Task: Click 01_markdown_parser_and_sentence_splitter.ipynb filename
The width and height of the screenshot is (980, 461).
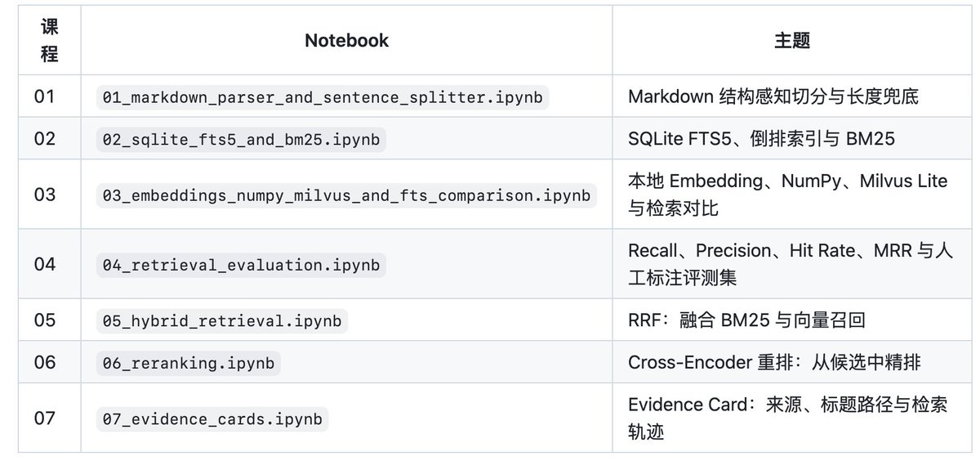Action: pos(322,97)
